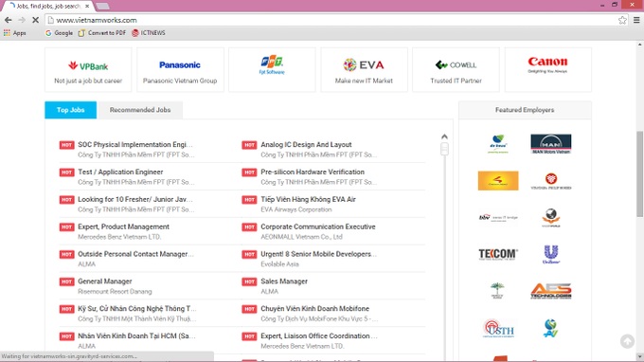
Task: Bookmark this page with the star icon
Action: click(x=622, y=20)
